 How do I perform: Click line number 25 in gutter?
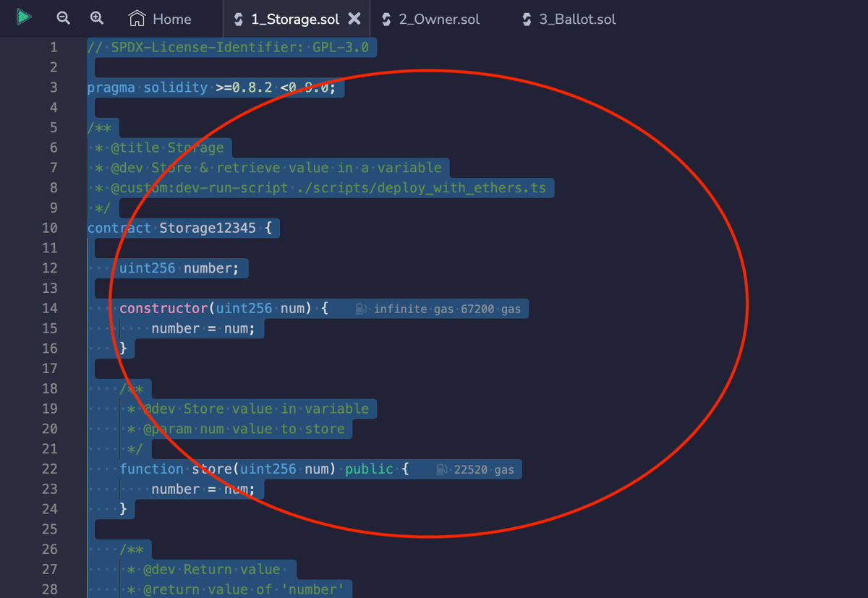49,529
